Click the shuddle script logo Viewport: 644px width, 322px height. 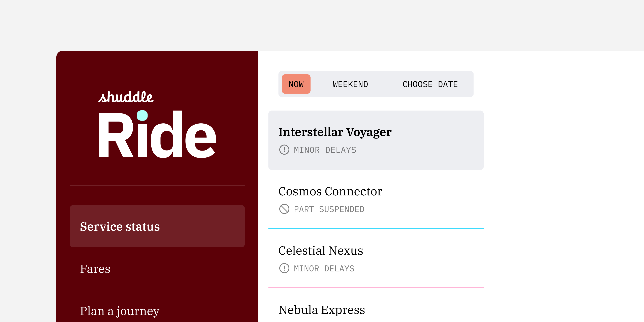(x=126, y=97)
